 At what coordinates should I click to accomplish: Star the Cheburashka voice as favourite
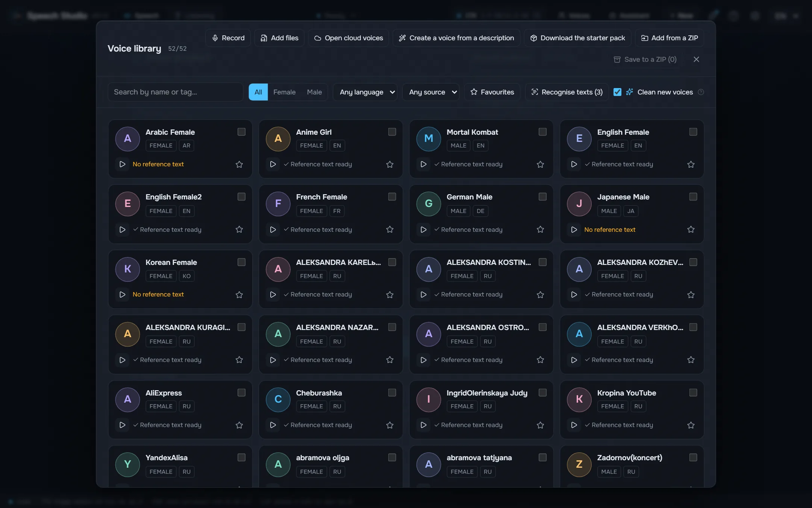coord(390,425)
